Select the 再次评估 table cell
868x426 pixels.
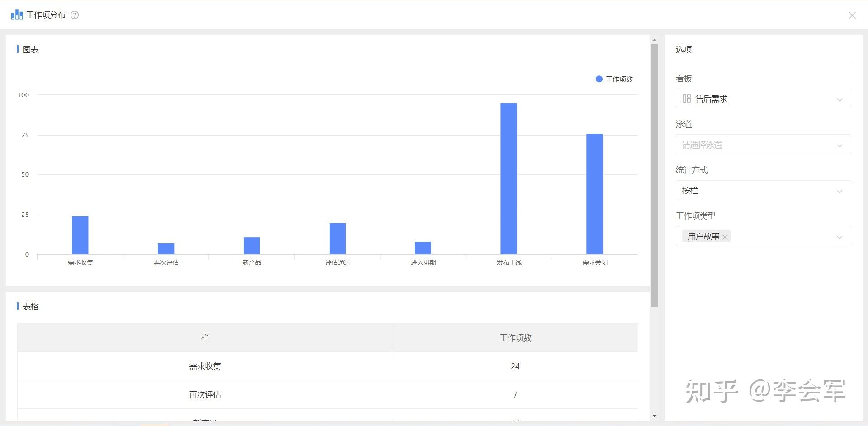pos(205,395)
